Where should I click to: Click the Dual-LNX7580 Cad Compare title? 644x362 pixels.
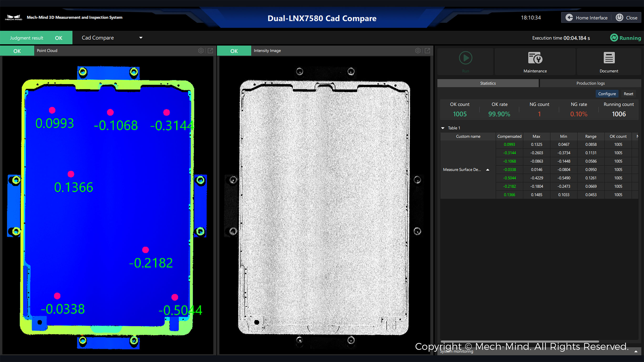[322, 18]
